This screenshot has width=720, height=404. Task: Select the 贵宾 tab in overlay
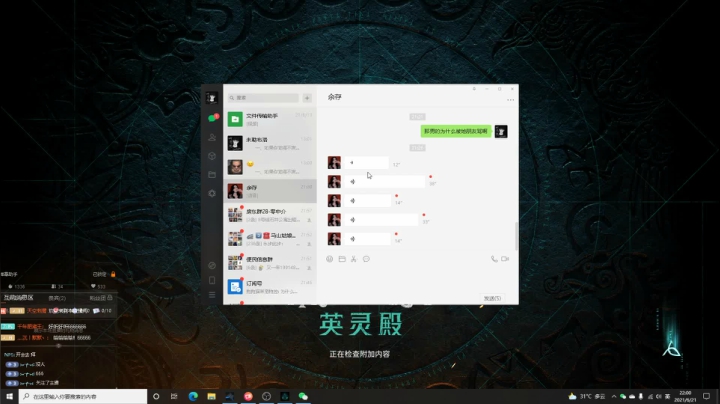tap(57, 298)
